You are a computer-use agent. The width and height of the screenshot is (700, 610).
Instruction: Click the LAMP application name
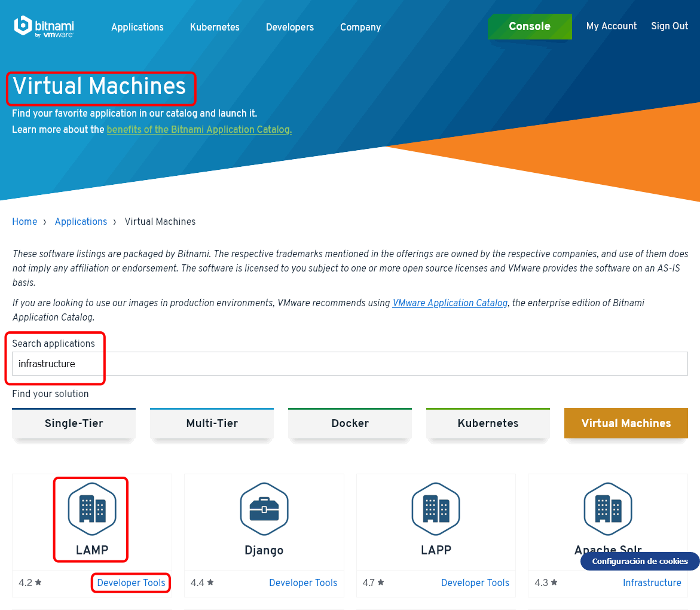coord(92,550)
